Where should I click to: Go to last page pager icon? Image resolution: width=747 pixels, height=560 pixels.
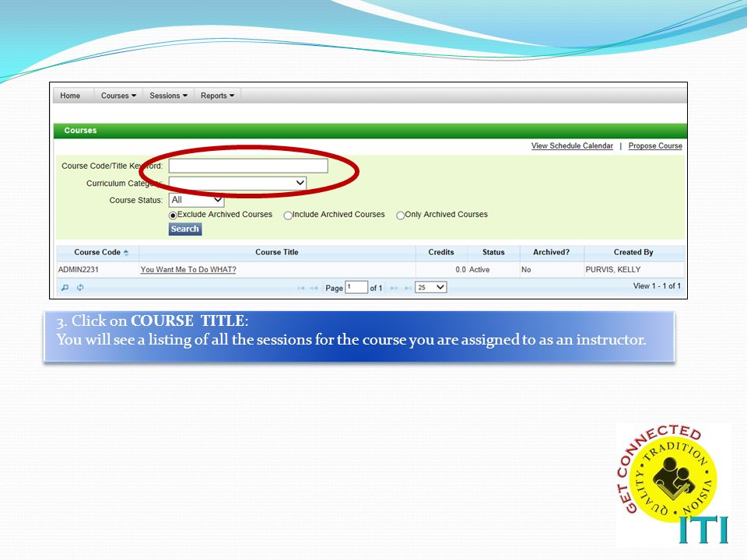[x=408, y=288]
